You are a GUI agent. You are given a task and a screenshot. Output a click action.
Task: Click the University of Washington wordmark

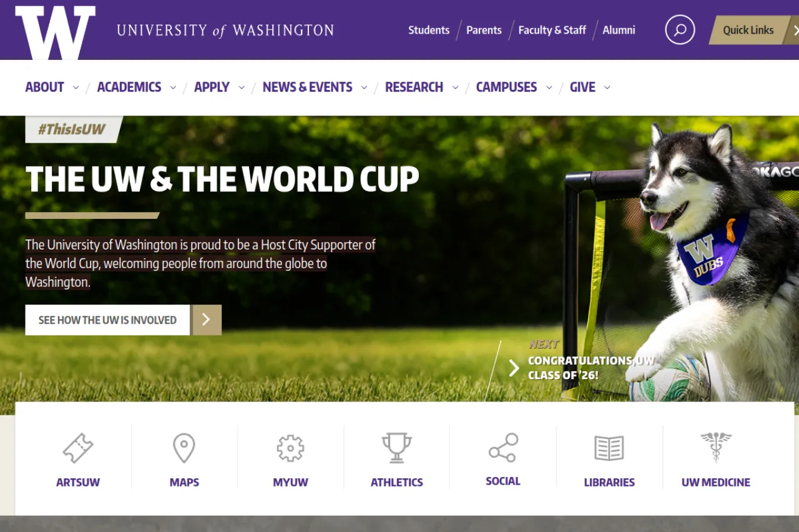pos(225,30)
